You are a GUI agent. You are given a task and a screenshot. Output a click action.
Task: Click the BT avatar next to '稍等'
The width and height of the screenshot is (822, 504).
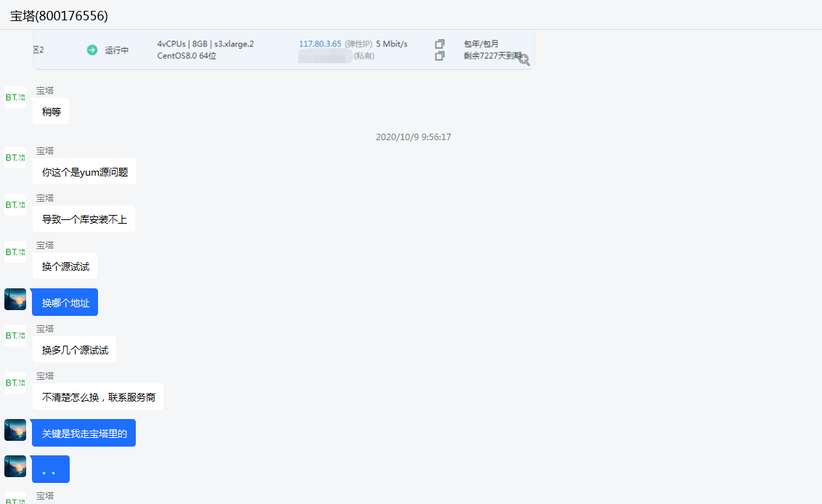click(x=15, y=97)
